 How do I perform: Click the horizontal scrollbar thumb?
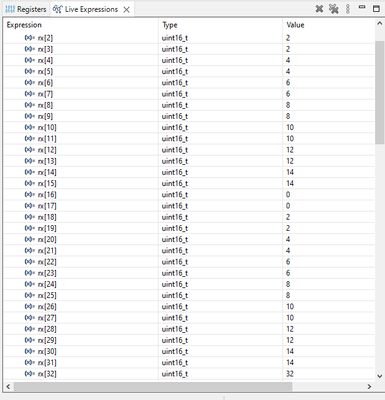153,387
